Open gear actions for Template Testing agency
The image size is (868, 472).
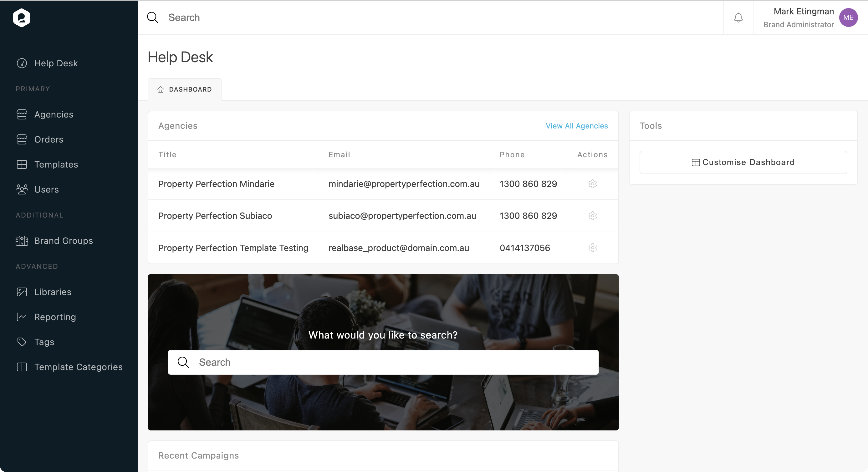[x=592, y=248]
